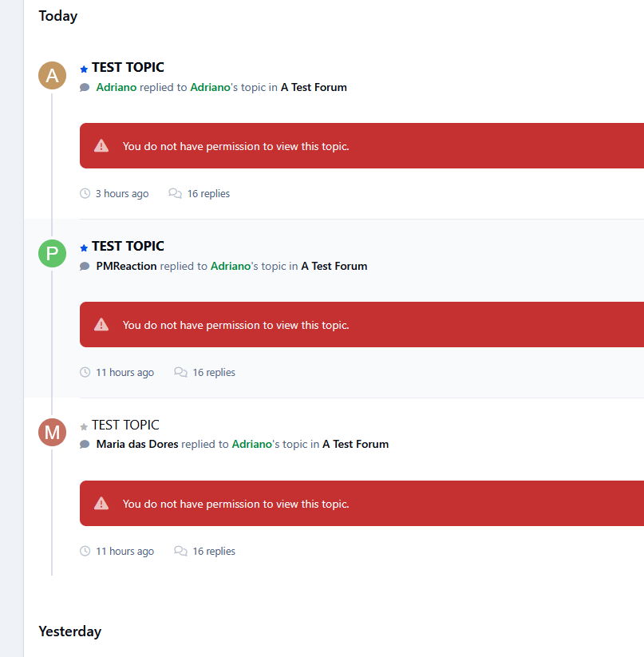Viewport: 644px width, 657px height.
Task: Click the gray star in Maria das Dores' entry
Action: click(84, 426)
